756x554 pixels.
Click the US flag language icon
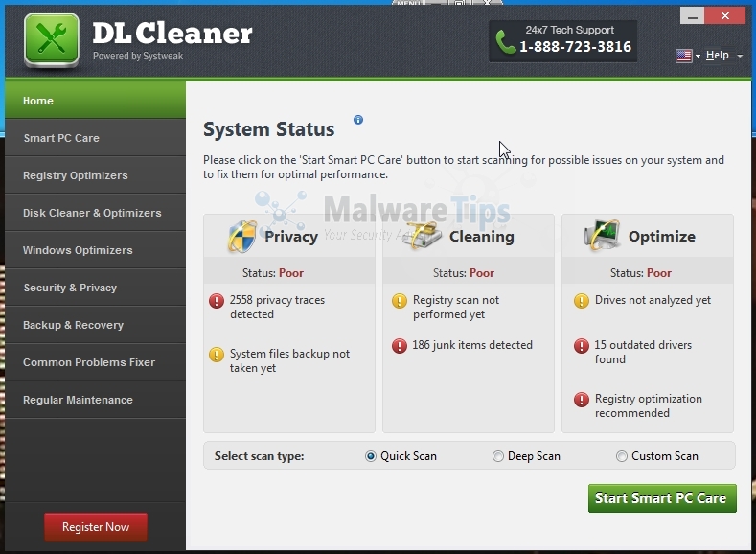(684, 56)
